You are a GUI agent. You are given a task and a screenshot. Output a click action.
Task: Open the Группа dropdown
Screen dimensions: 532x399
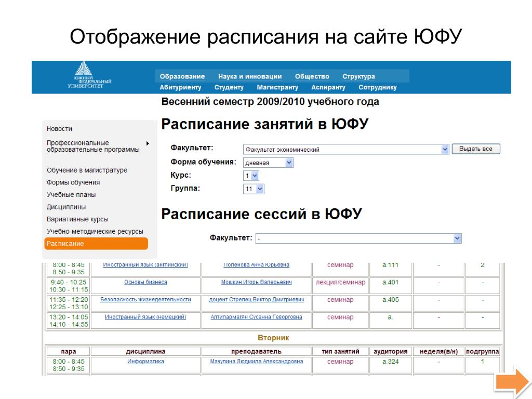254,189
